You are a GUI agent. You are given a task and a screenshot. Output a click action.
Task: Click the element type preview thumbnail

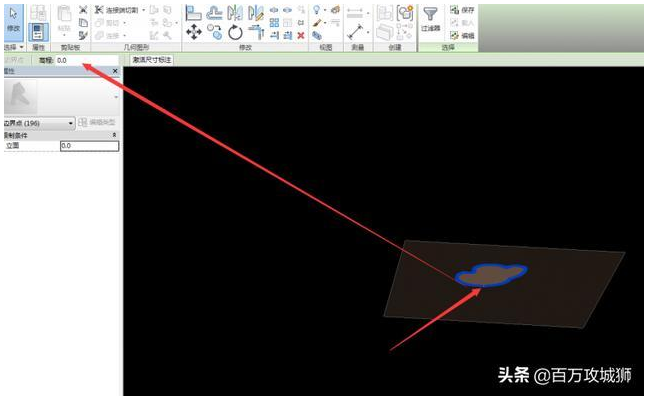[21, 98]
